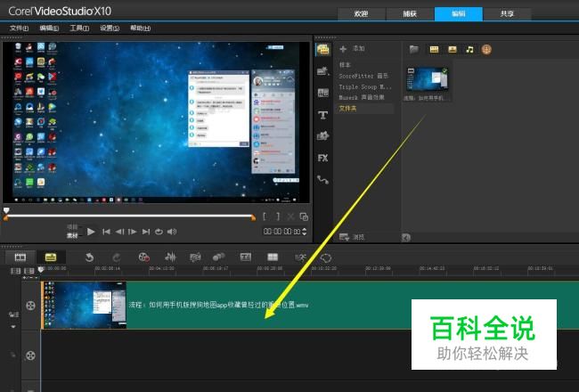Open the 文件 menu
Image resolution: width=579 pixels, height=392 pixels.
[19, 29]
